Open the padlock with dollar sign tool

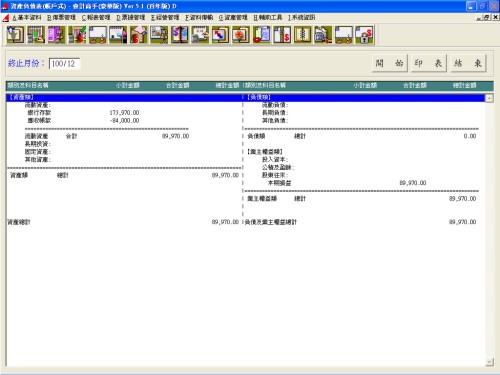point(364,35)
